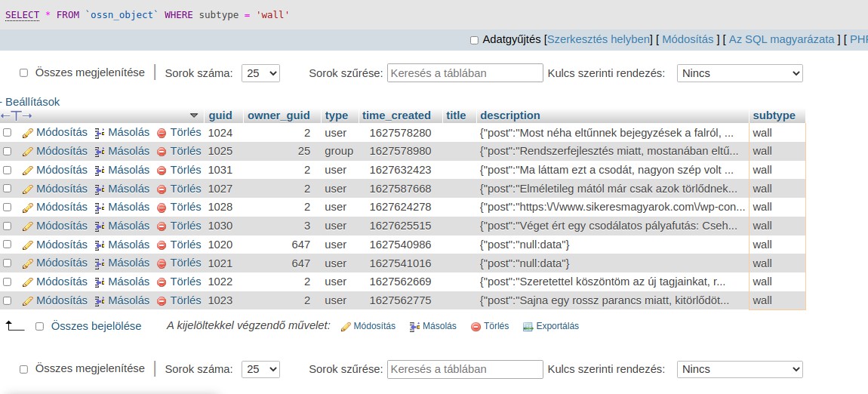The height and width of the screenshot is (394, 868).
Task: Select the checkbox for row guid 1023
Action: click(8, 300)
